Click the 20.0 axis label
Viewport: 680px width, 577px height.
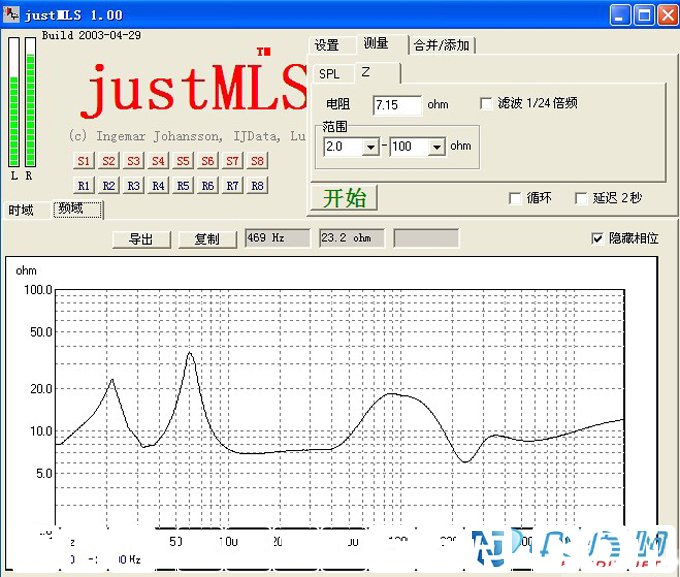tap(41, 389)
